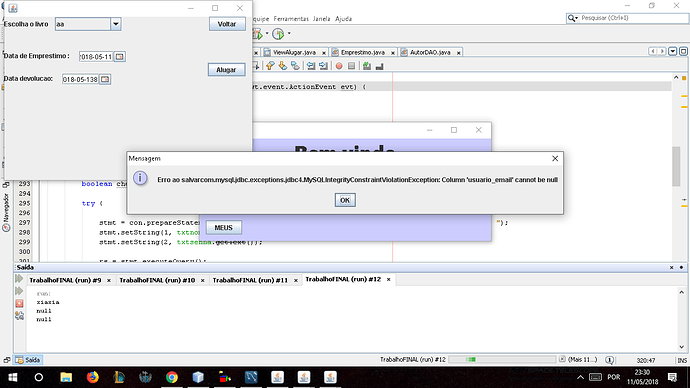
Task: Click the rerun arrows icon in the Saída panel
Action: click(x=19, y=278)
